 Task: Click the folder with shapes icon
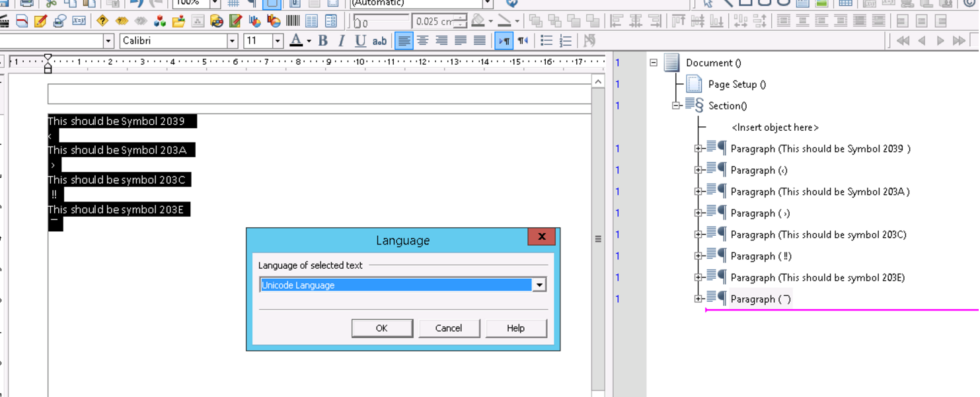[x=178, y=21]
